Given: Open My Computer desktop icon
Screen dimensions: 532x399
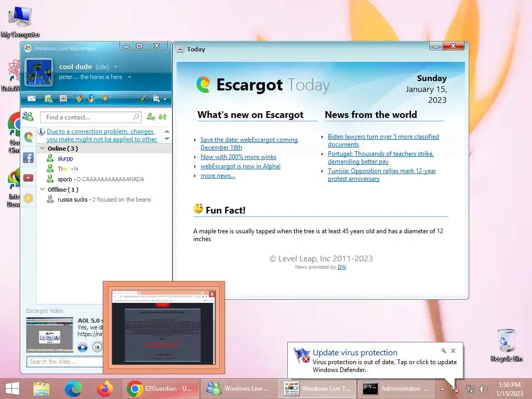Looking at the screenshot, I should [x=20, y=22].
